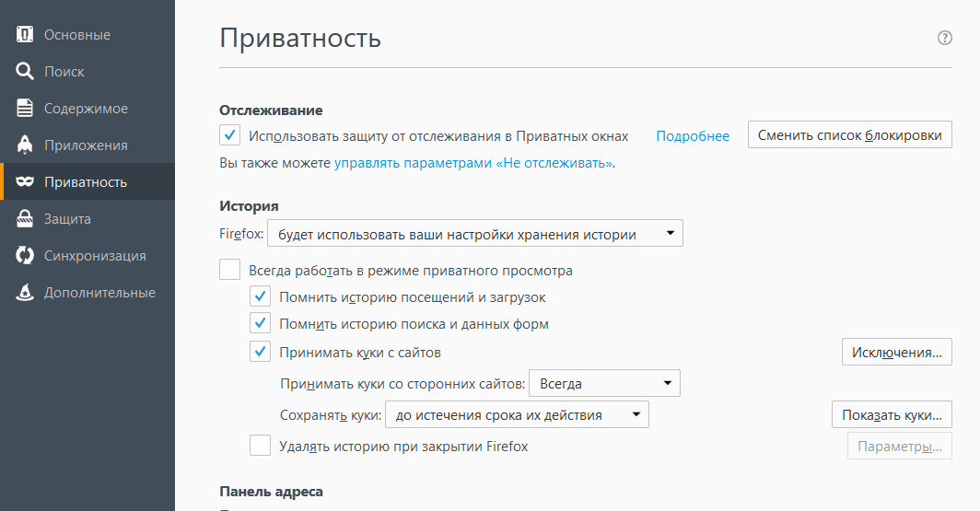Expand third-party cookies dropdown Всегда
Viewport: 980px width, 511px height.
604,384
